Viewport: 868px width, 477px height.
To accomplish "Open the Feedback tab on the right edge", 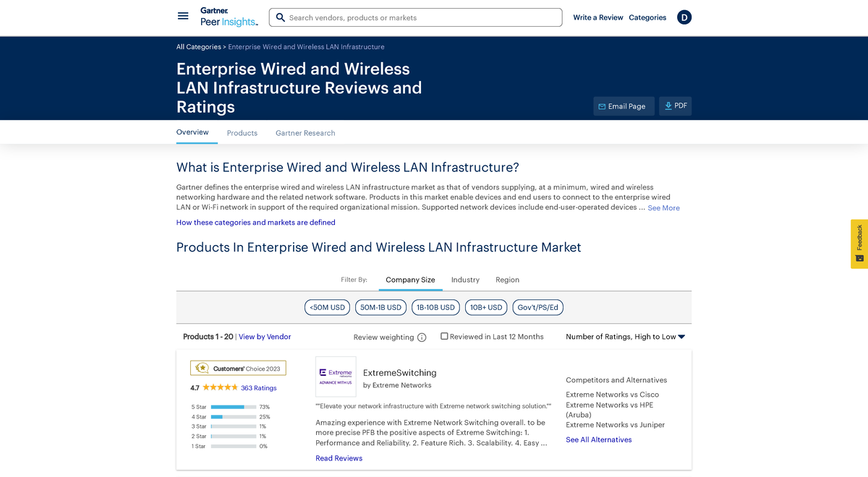I will [859, 244].
